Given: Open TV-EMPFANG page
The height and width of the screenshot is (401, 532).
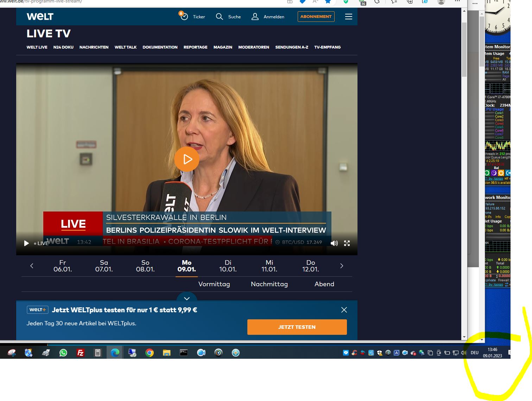Looking at the screenshot, I should click(328, 47).
